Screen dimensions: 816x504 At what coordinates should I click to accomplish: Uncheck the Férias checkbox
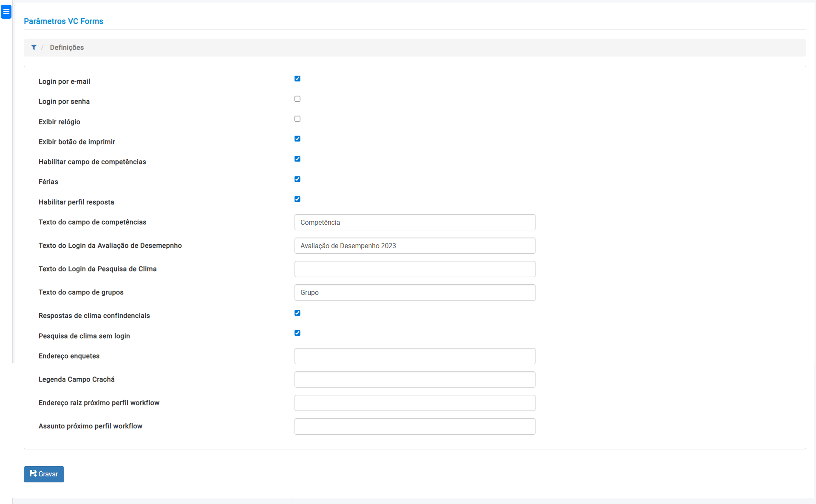point(297,179)
